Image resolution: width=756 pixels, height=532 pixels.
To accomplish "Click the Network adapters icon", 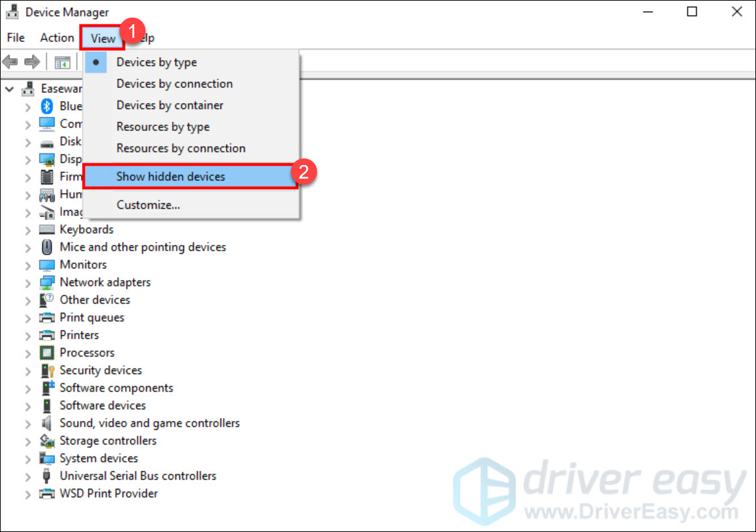I will coord(46,282).
